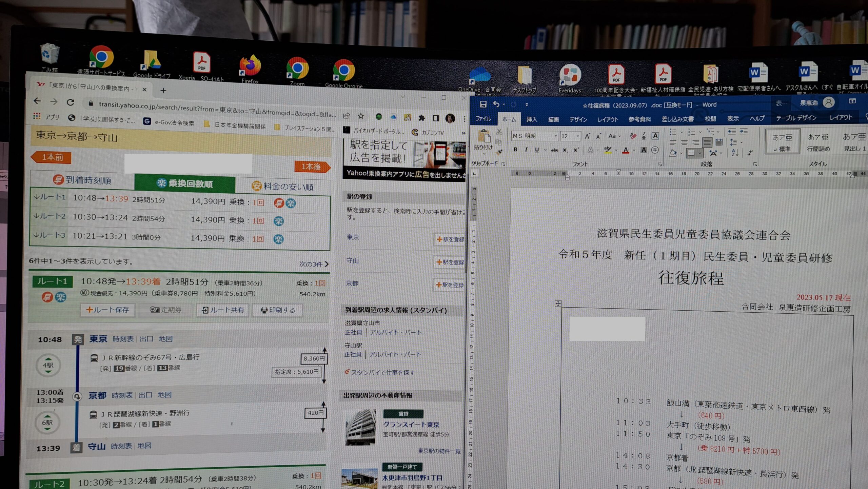This screenshot has height=489, width=868.
Task: Click the Chrome address bar URL
Action: pos(217,109)
